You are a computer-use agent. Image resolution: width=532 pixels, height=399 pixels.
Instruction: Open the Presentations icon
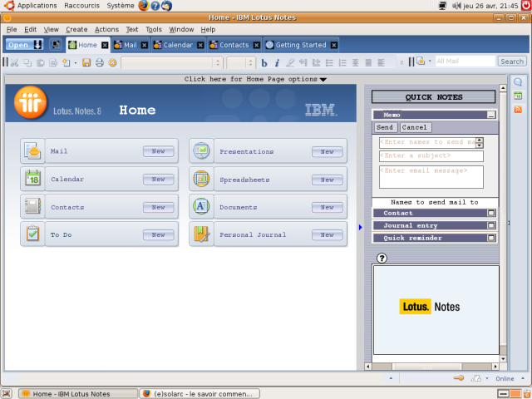click(x=201, y=150)
